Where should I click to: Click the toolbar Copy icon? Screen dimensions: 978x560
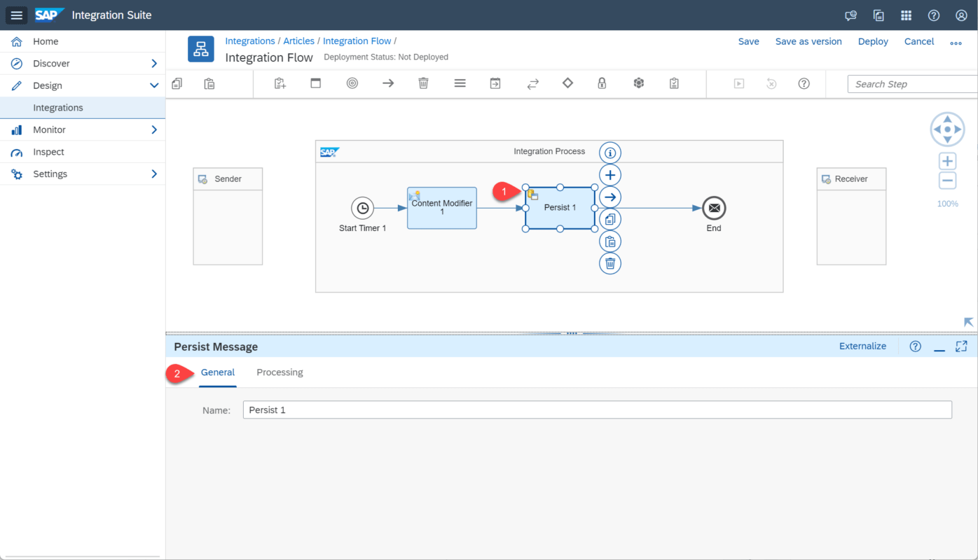point(177,83)
